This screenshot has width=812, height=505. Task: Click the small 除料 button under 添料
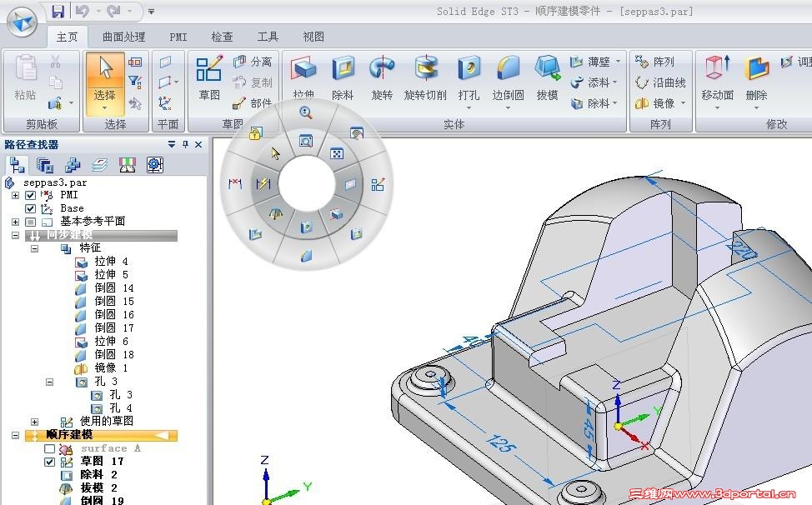point(594,103)
